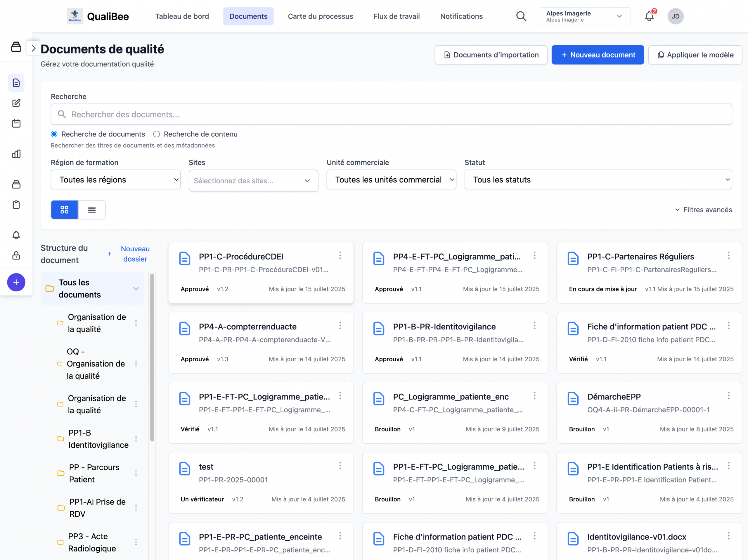This screenshot has height=560, width=748.
Task: Go to Carte du processus tab
Action: click(x=320, y=16)
